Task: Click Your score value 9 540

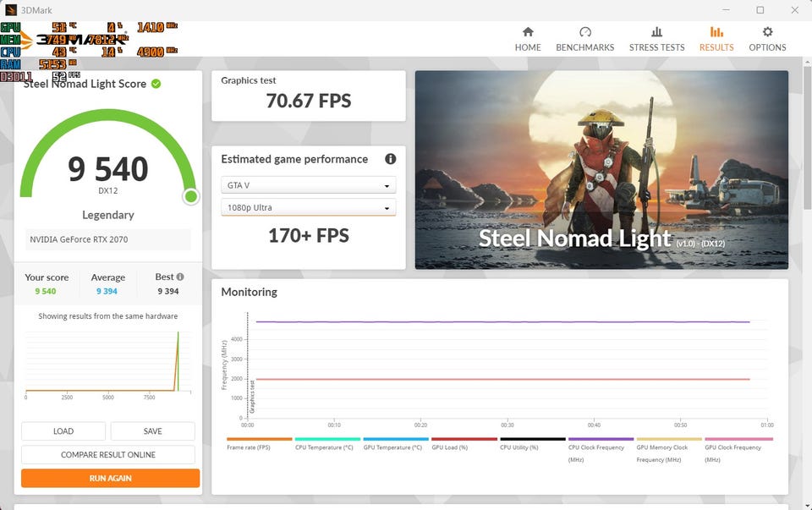Action: coord(46,291)
